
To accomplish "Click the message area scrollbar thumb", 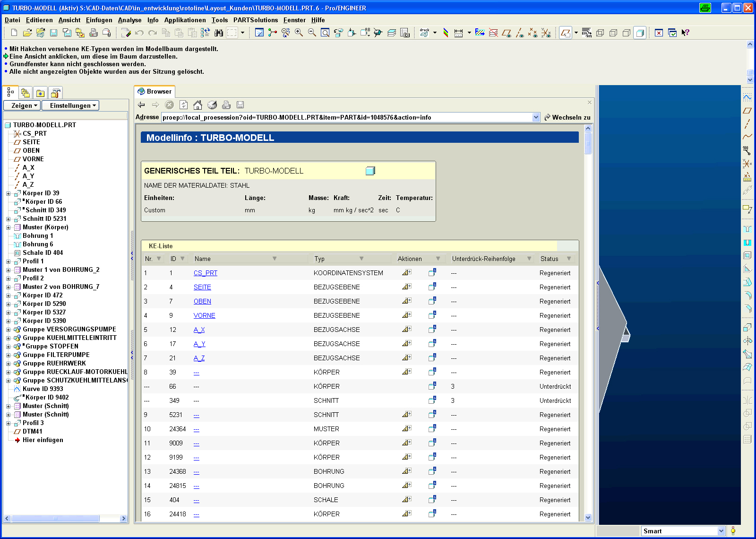I will tap(750, 72).
